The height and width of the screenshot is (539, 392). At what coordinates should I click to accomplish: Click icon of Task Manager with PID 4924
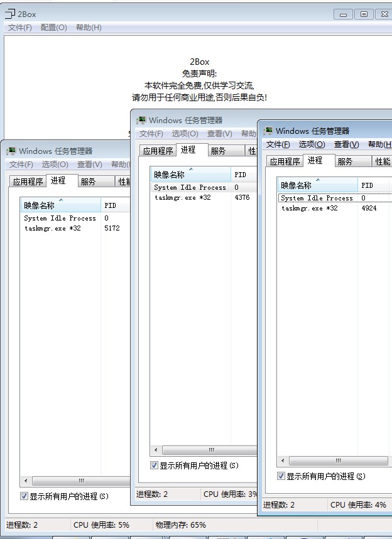(x=268, y=131)
